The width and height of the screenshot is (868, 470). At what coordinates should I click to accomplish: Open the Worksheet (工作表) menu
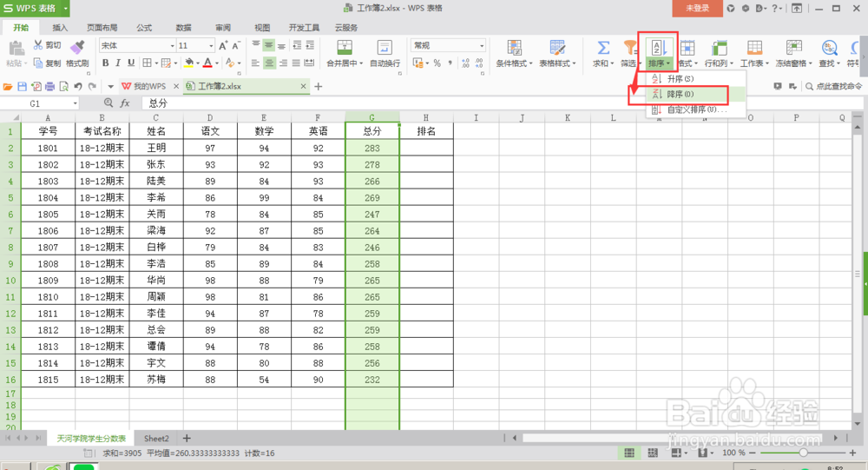click(x=754, y=53)
